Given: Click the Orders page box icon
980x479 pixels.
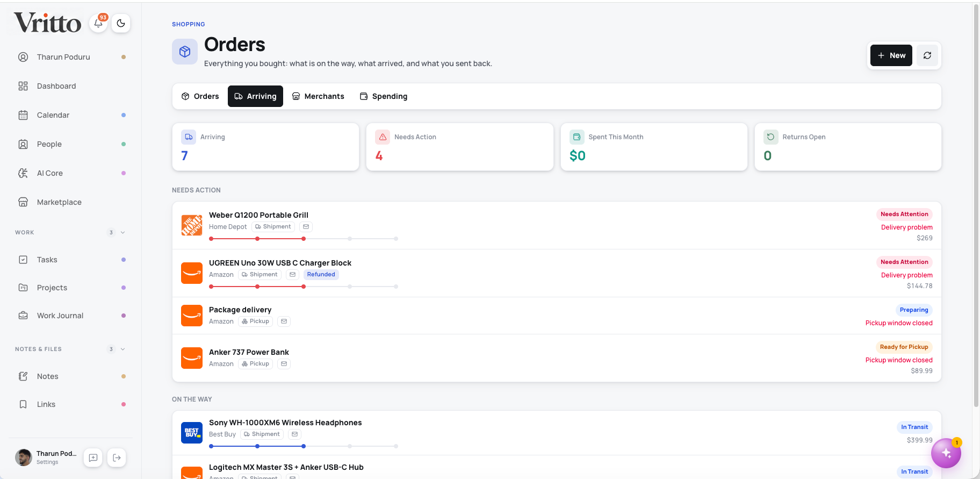Looking at the screenshot, I should pos(185,52).
